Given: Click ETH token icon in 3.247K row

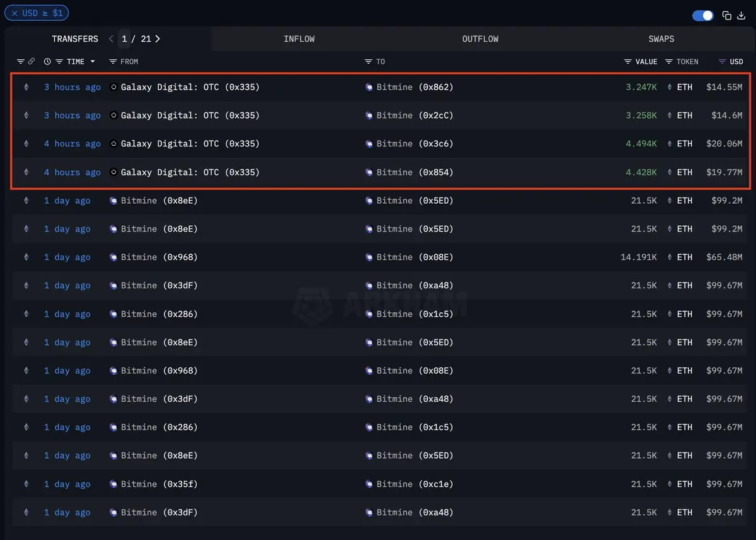Looking at the screenshot, I should pos(670,87).
